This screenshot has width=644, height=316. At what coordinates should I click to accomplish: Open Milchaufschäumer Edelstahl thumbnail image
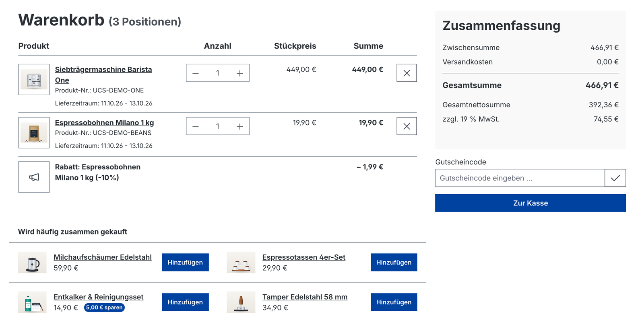32,263
